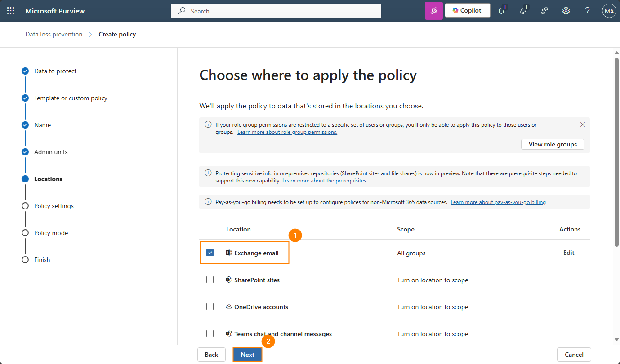This screenshot has height=364, width=620.
Task: Check the SharePoint sites checkbox
Action: point(210,280)
